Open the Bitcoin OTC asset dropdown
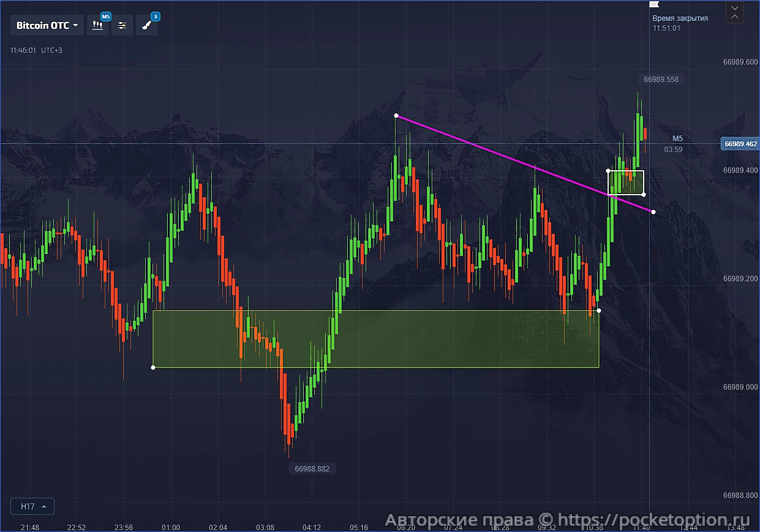This screenshot has height=532, width=760. click(x=47, y=26)
